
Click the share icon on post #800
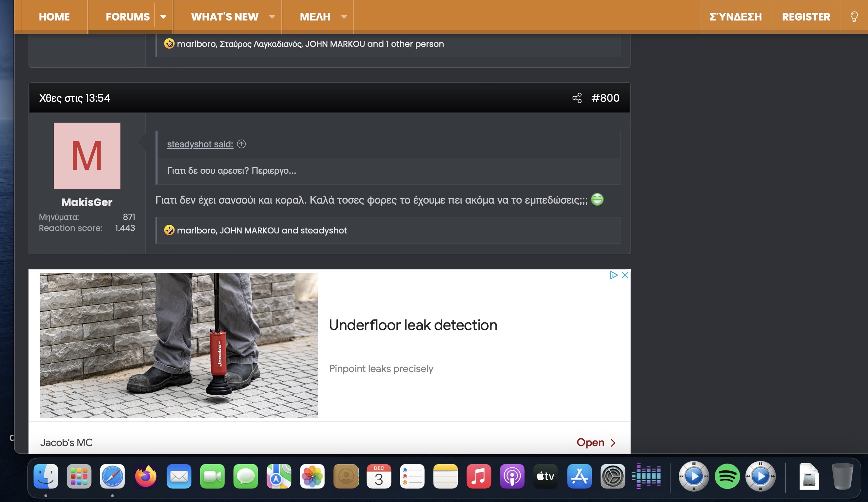577,98
